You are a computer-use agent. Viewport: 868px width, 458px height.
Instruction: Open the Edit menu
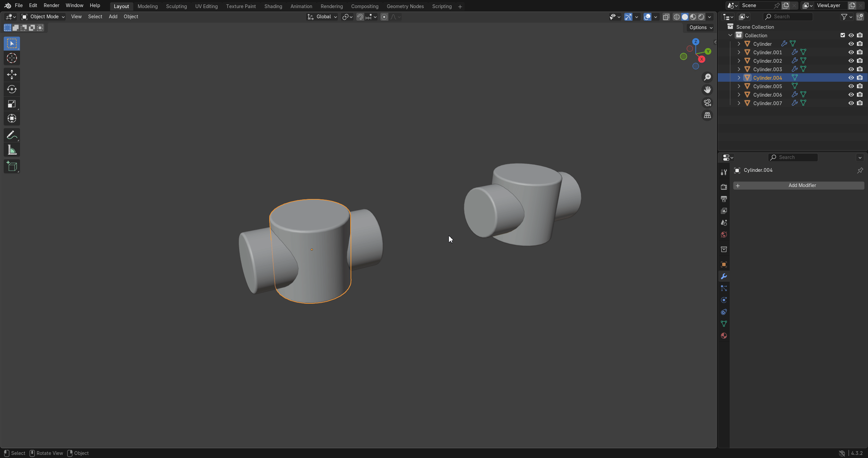coord(33,5)
